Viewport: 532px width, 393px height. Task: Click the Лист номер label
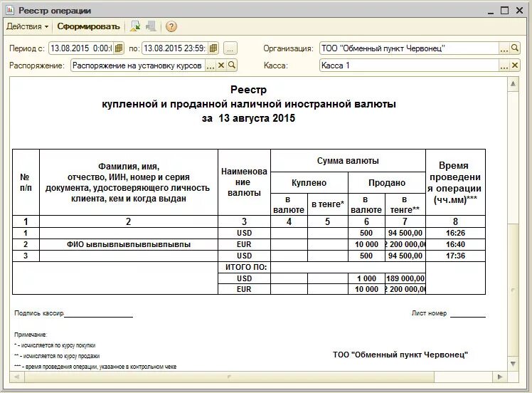[x=429, y=313]
